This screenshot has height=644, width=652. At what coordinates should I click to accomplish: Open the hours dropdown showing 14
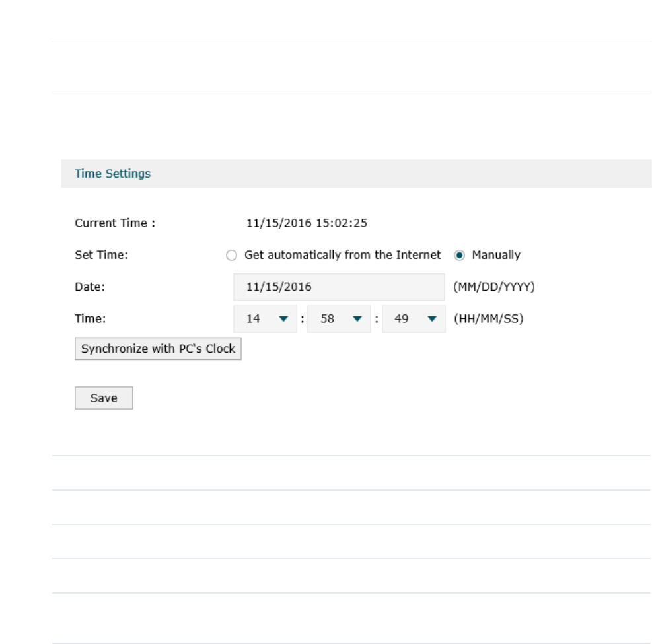(266, 319)
